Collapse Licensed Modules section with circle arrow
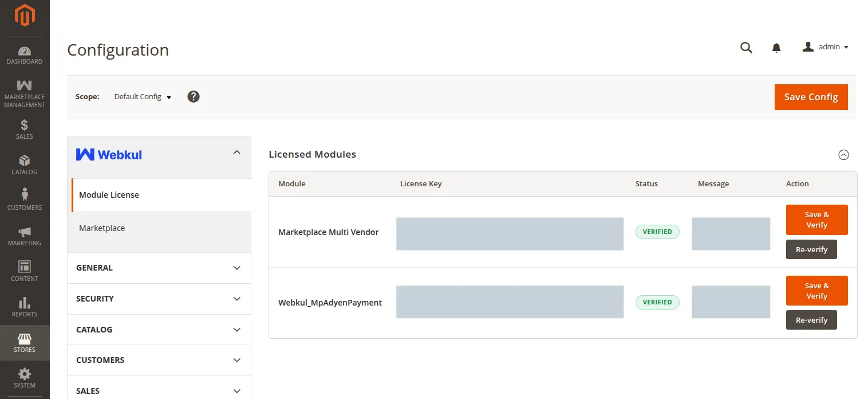868x399 pixels. [x=843, y=155]
